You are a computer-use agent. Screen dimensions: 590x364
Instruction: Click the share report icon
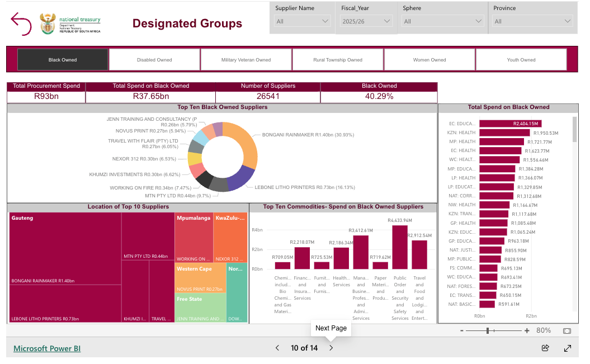(545, 348)
